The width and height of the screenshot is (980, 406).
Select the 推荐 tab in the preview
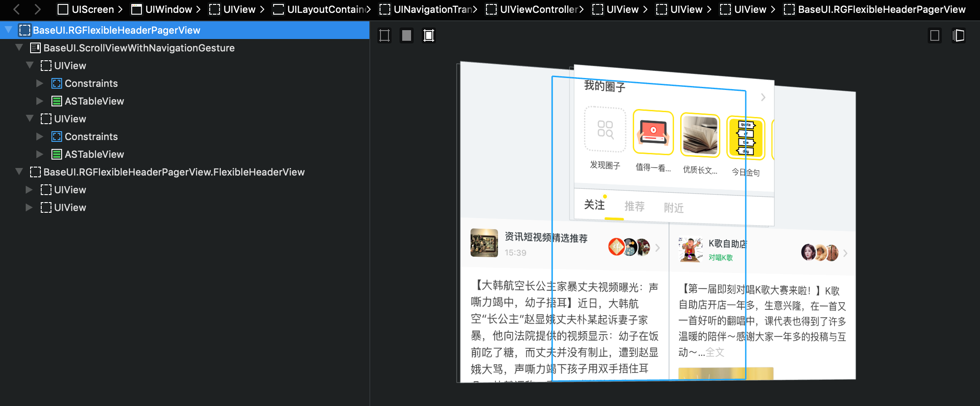click(x=635, y=206)
